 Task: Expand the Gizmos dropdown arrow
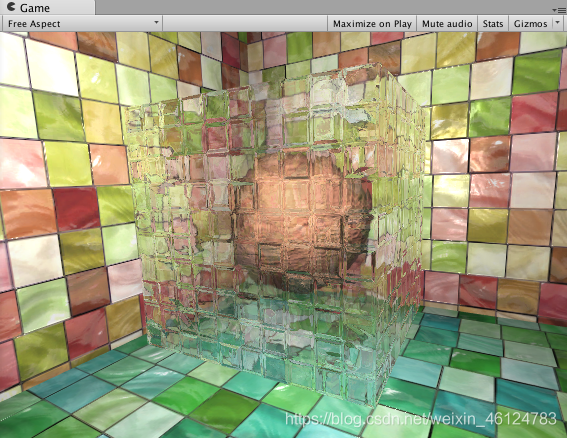pos(558,23)
